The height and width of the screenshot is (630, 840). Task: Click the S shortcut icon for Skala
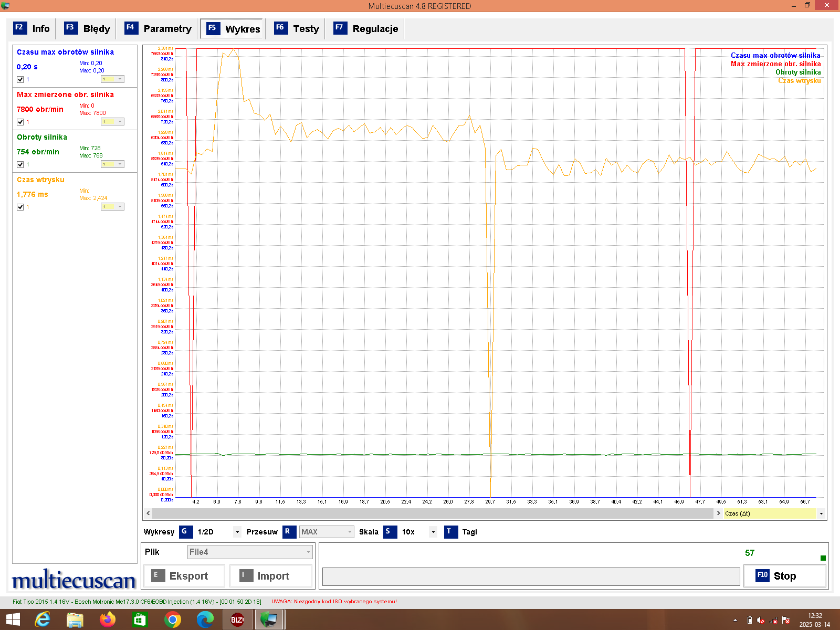click(390, 532)
